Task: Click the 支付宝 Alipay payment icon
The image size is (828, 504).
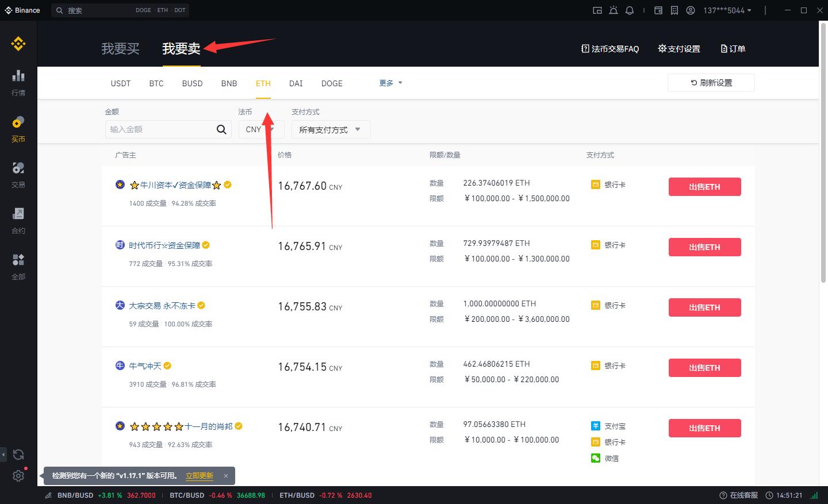Action: tap(596, 426)
